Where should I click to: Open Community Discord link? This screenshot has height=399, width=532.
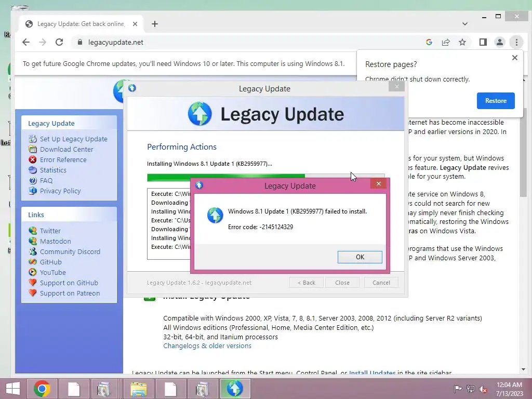(70, 252)
